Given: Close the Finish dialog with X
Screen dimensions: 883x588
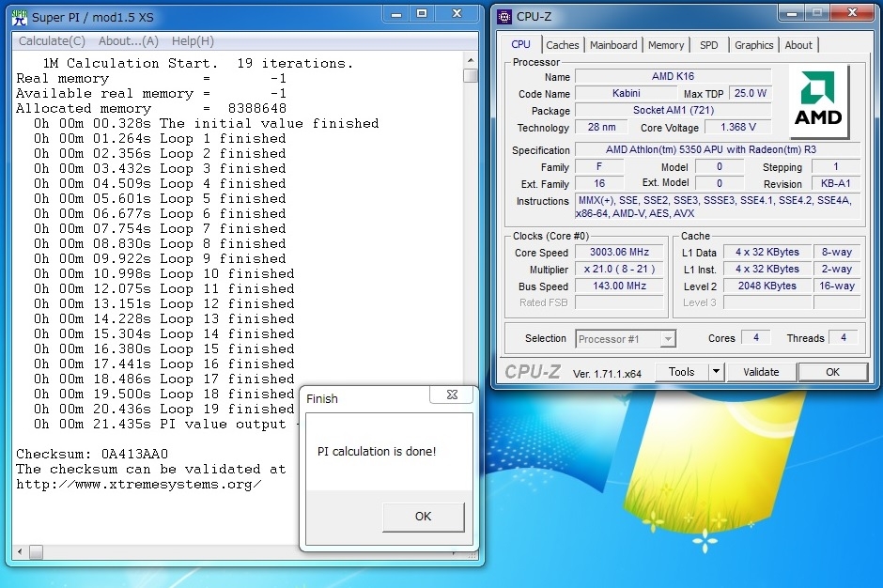Looking at the screenshot, I should pos(452,395).
